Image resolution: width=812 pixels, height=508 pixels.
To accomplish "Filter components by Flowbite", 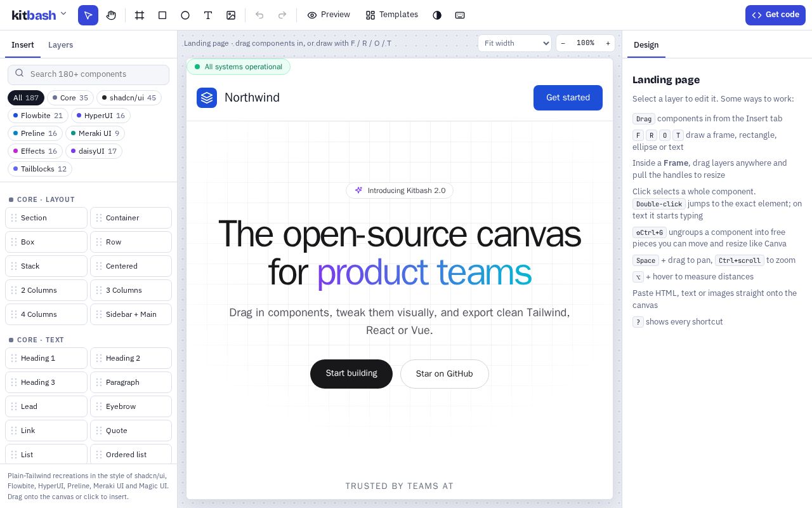I will (38, 116).
